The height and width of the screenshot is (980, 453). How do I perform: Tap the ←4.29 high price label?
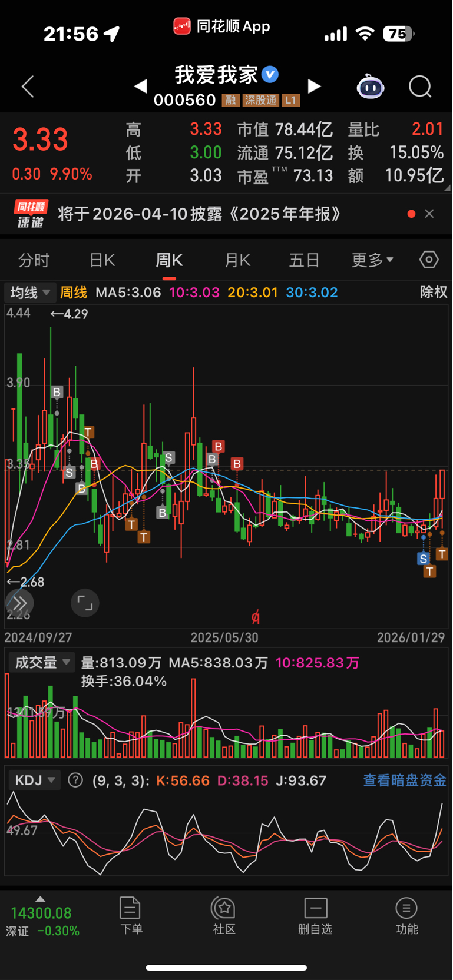(x=69, y=314)
